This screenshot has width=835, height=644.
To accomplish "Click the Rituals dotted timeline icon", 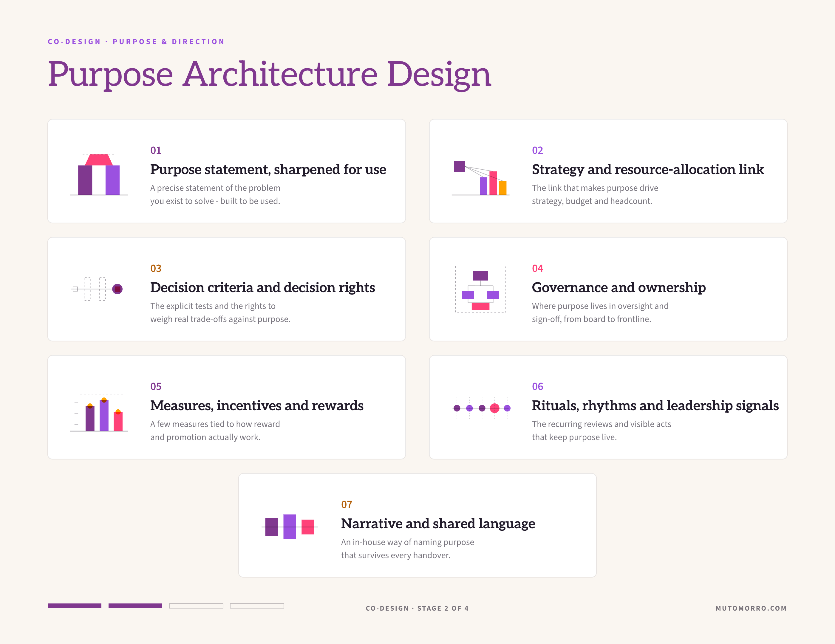I will 482,408.
